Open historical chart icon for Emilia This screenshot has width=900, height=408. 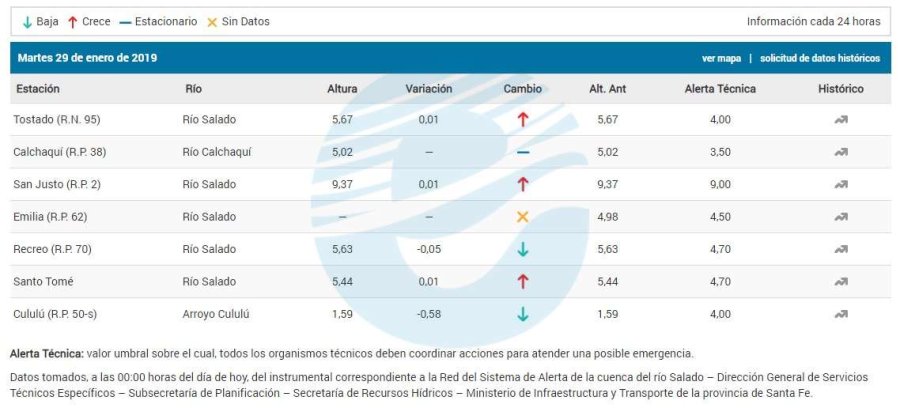tap(841, 217)
